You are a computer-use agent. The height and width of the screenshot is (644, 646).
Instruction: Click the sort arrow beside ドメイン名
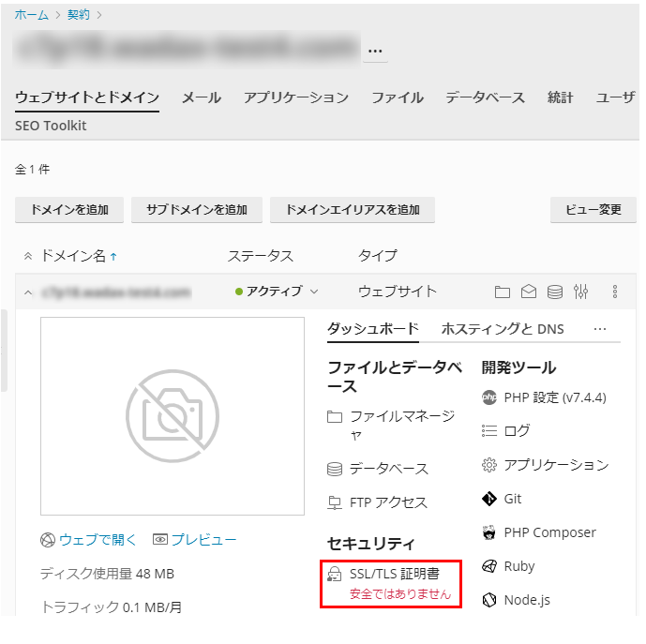(x=113, y=257)
